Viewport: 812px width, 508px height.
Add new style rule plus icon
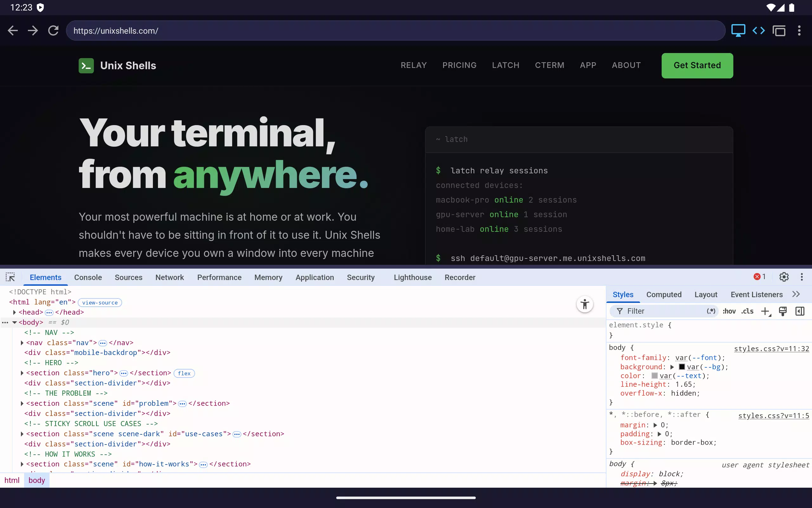coord(766,311)
